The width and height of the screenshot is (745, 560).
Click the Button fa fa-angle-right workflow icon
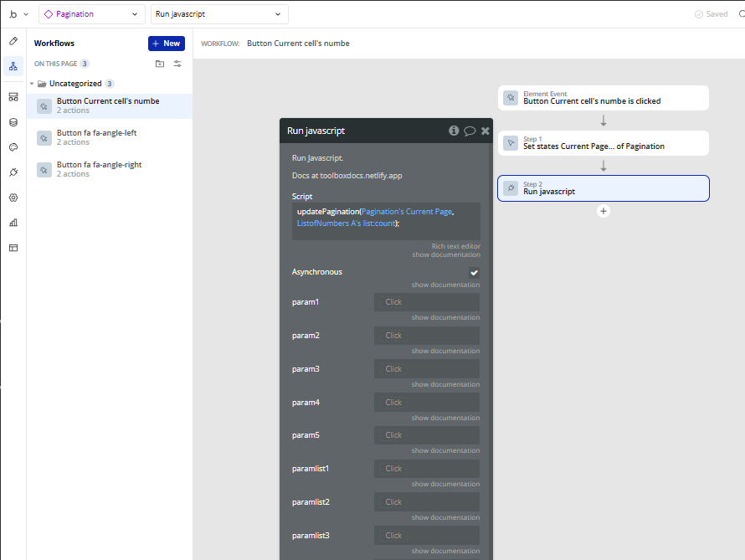[x=44, y=170]
